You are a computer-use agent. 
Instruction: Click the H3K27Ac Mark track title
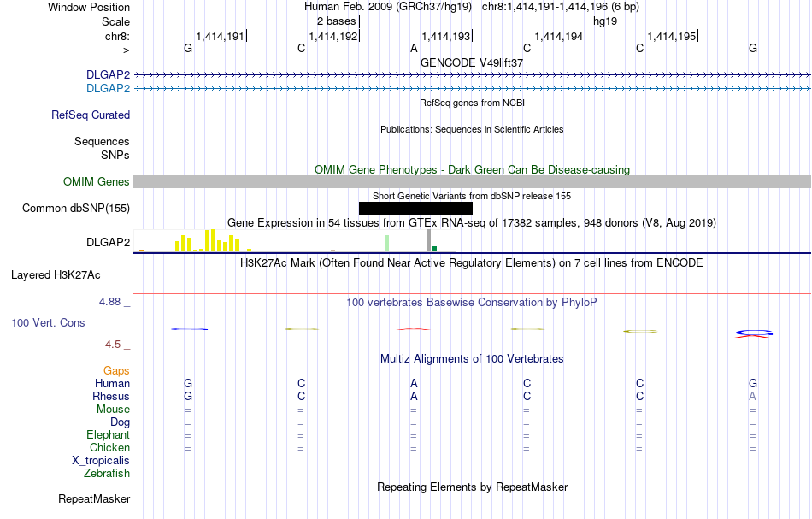(472, 263)
